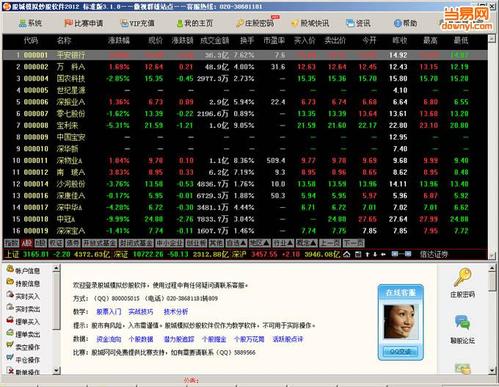Click the right panel scrollbar down arrow
Viewport: 499px width, 387px height.
pyautogui.click(x=492, y=370)
